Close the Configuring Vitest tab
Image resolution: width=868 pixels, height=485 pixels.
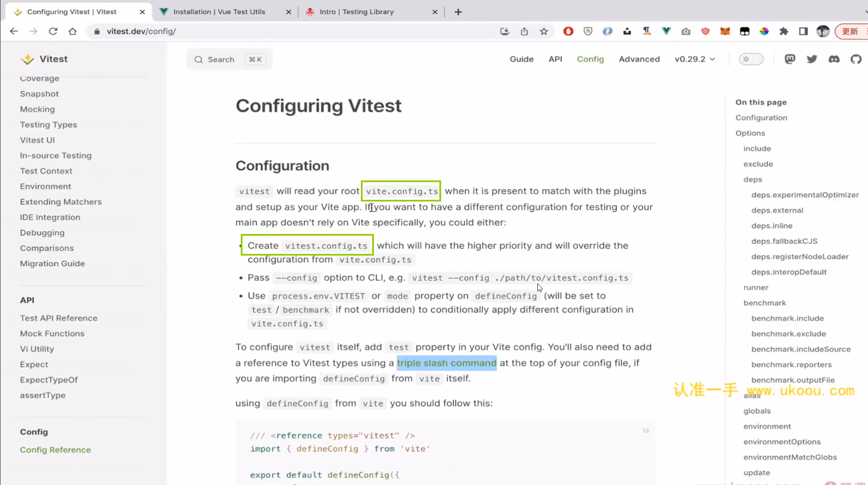(x=142, y=11)
